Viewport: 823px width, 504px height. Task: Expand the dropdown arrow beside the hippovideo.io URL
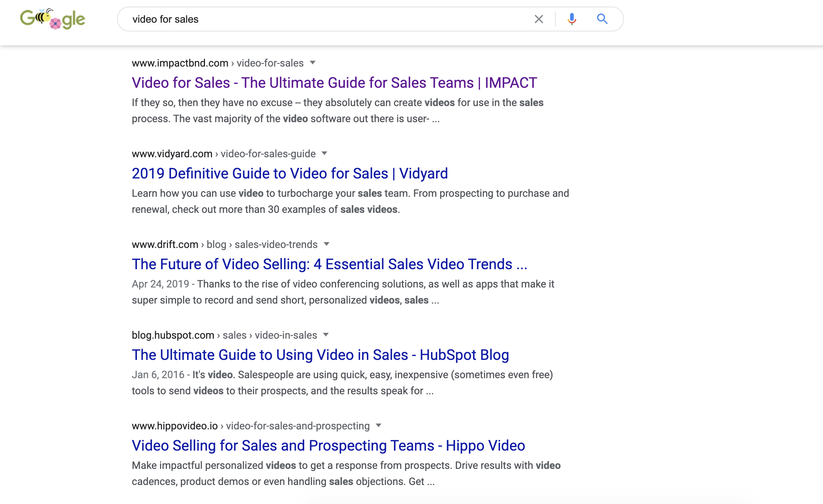(x=379, y=425)
